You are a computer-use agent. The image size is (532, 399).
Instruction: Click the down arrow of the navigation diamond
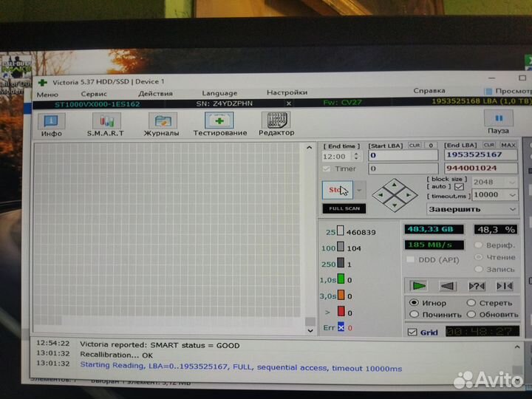(395, 205)
